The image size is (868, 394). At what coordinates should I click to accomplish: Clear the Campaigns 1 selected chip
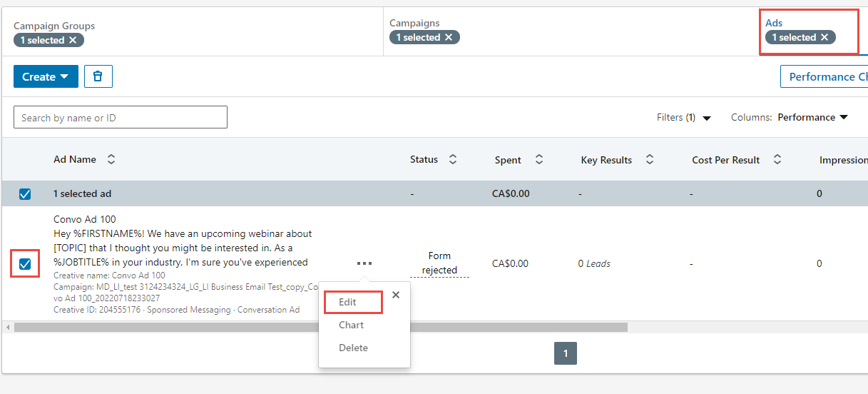click(x=449, y=38)
